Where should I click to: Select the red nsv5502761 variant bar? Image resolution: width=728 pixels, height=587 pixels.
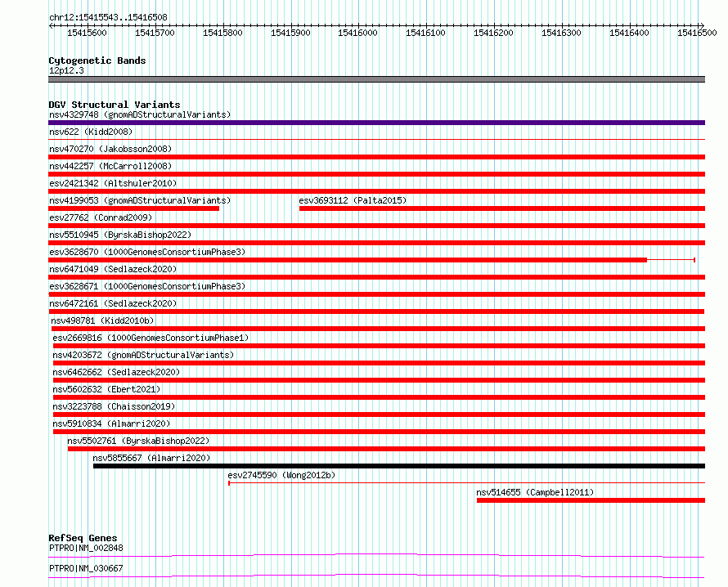pos(386,449)
